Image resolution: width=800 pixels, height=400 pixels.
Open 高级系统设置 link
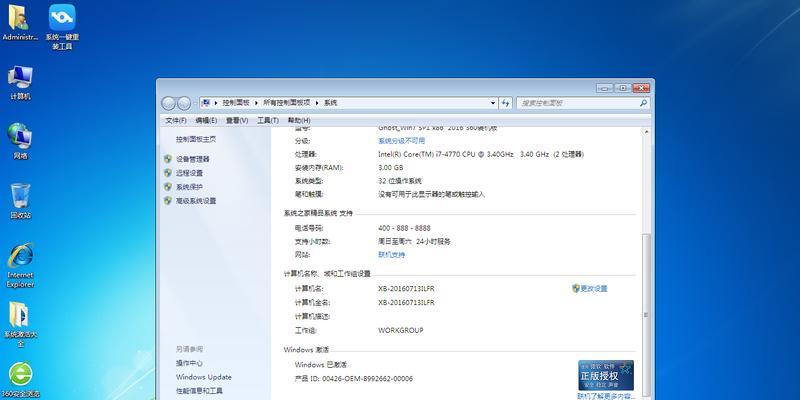196,201
